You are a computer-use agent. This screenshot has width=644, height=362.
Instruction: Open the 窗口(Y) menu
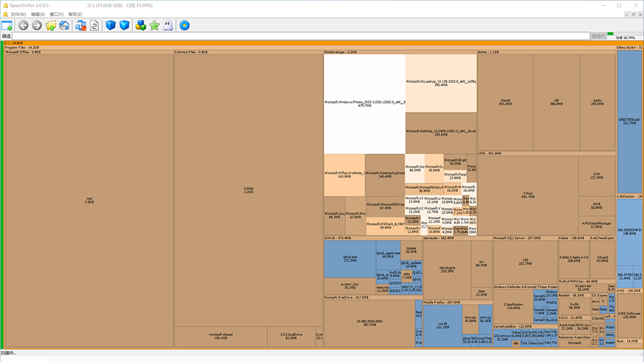pos(57,14)
